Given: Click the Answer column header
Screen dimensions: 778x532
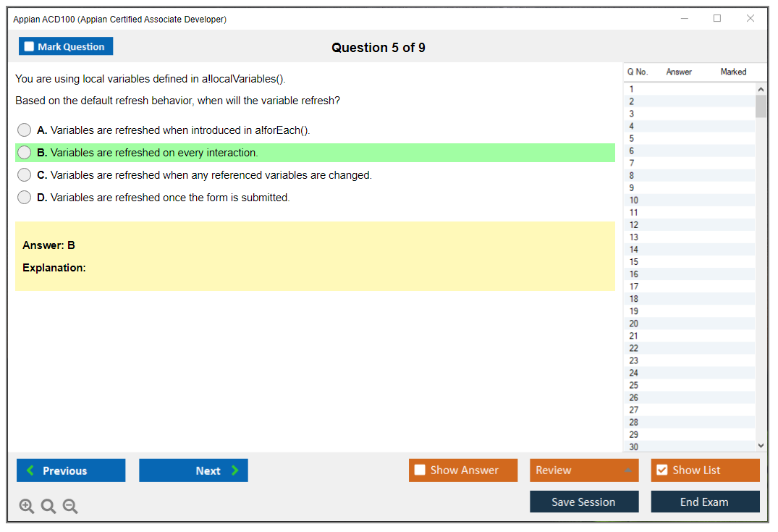Looking at the screenshot, I should 679,72.
